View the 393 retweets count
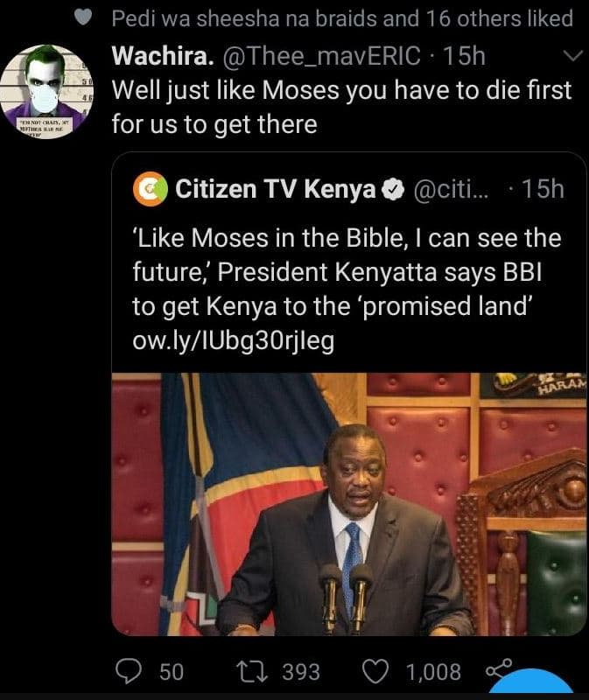Viewport: 589px width, 700px height. [301, 672]
